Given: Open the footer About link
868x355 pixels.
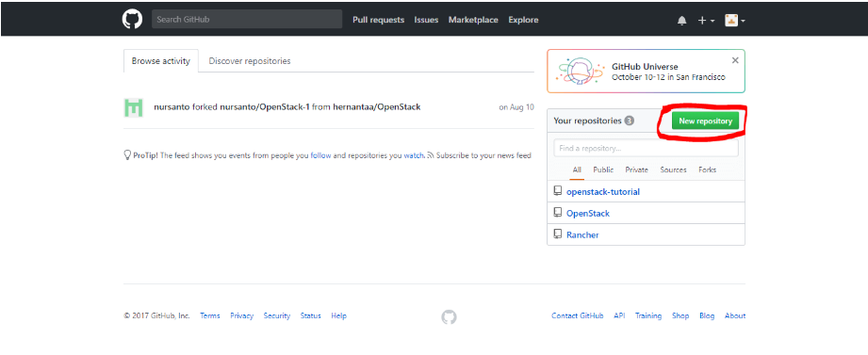Looking at the screenshot, I should (735, 315).
